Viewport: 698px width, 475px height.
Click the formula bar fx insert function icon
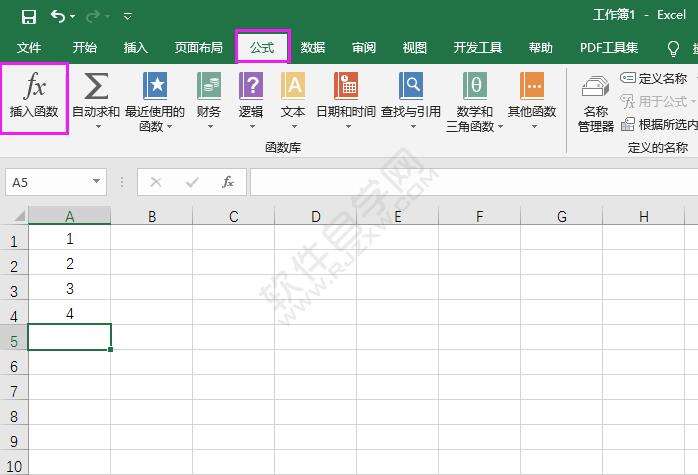[x=228, y=182]
